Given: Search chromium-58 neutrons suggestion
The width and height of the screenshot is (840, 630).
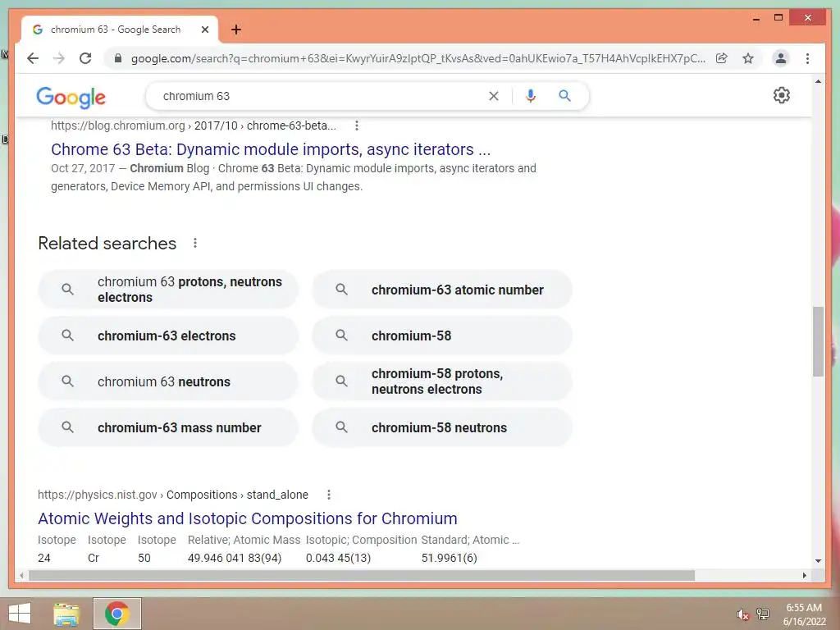Looking at the screenshot, I should [x=442, y=427].
